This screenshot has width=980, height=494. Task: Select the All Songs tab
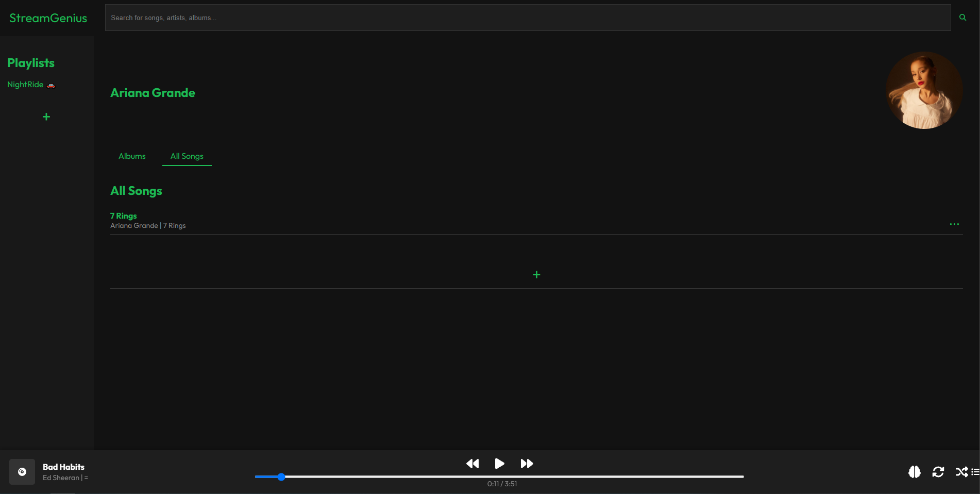[x=187, y=156]
